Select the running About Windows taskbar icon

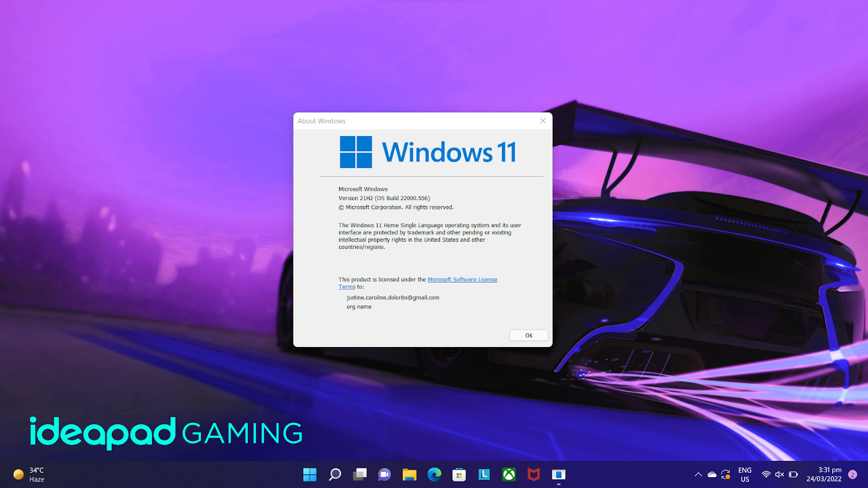(x=559, y=474)
